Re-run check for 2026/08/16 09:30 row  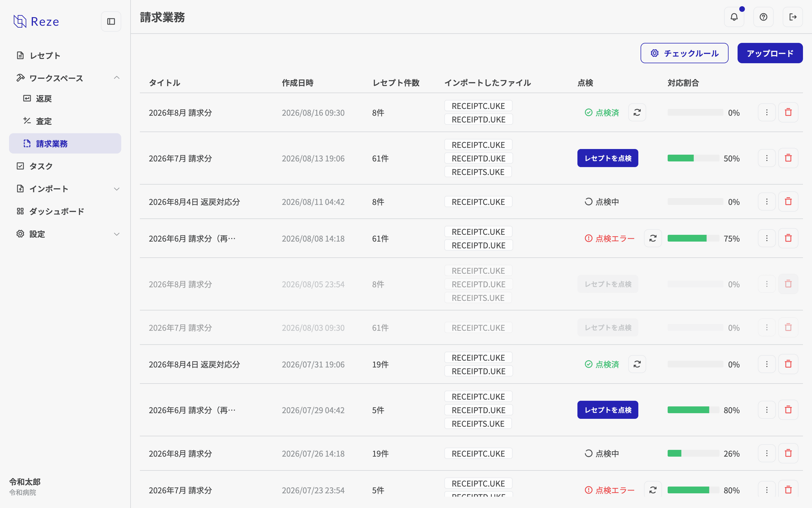click(x=637, y=113)
